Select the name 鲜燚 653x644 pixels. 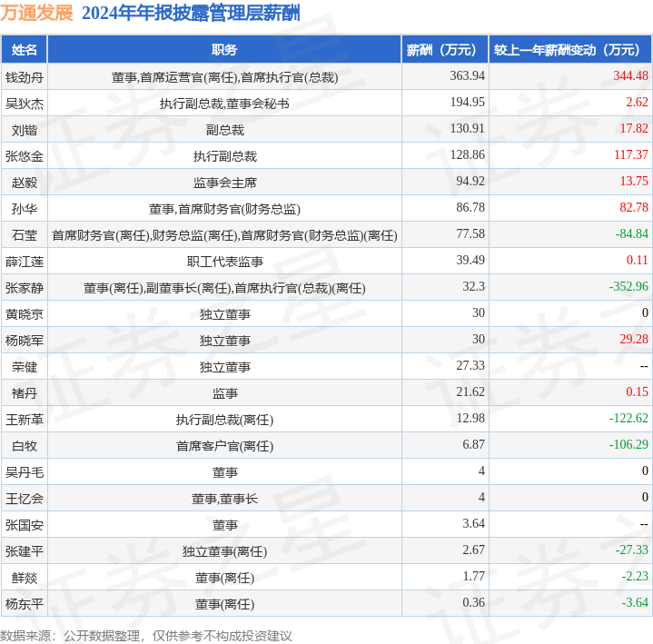25,578
